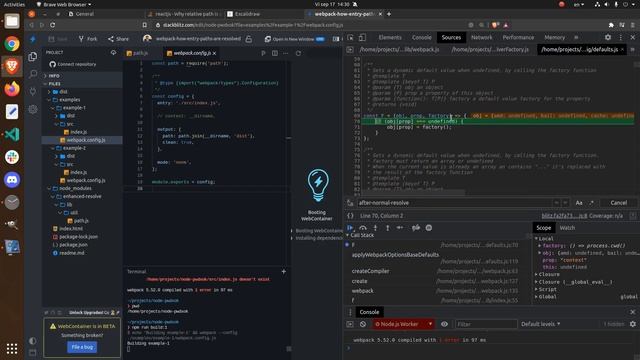Open the ports plug icon in sidebar
The image size is (640, 360).
[33, 91]
